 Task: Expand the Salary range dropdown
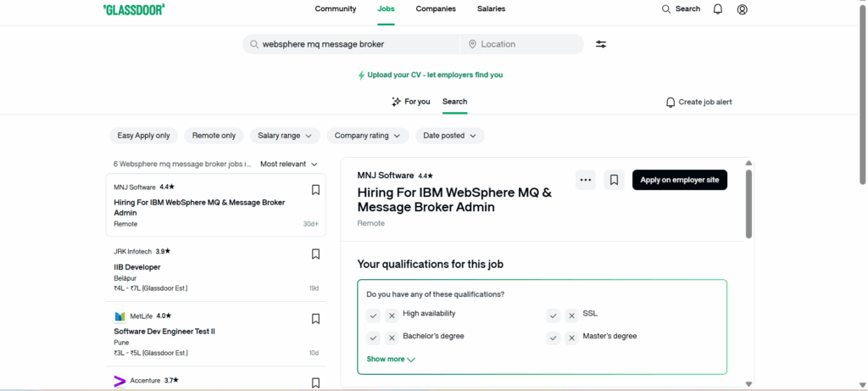pyautogui.click(x=285, y=136)
